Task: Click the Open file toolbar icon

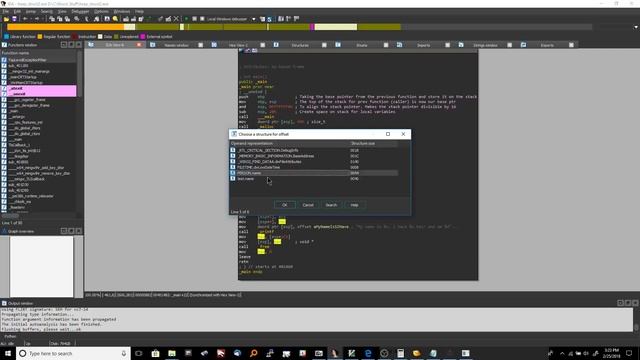Action: click(x=6, y=19)
